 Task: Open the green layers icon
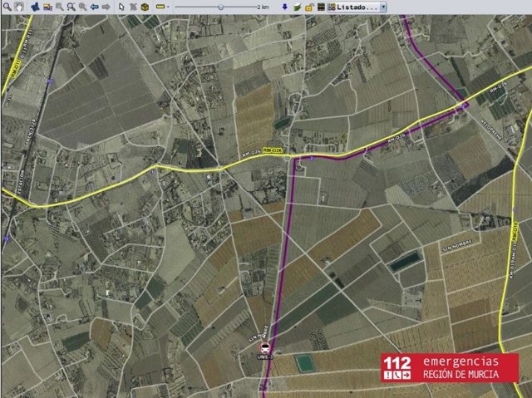[297, 7]
